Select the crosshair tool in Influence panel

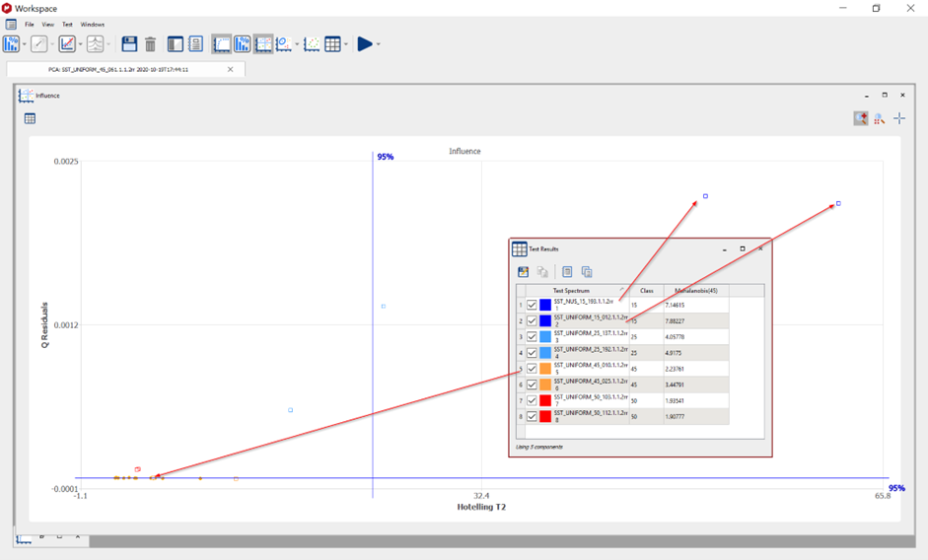pyautogui.click(x=899, y=118)
